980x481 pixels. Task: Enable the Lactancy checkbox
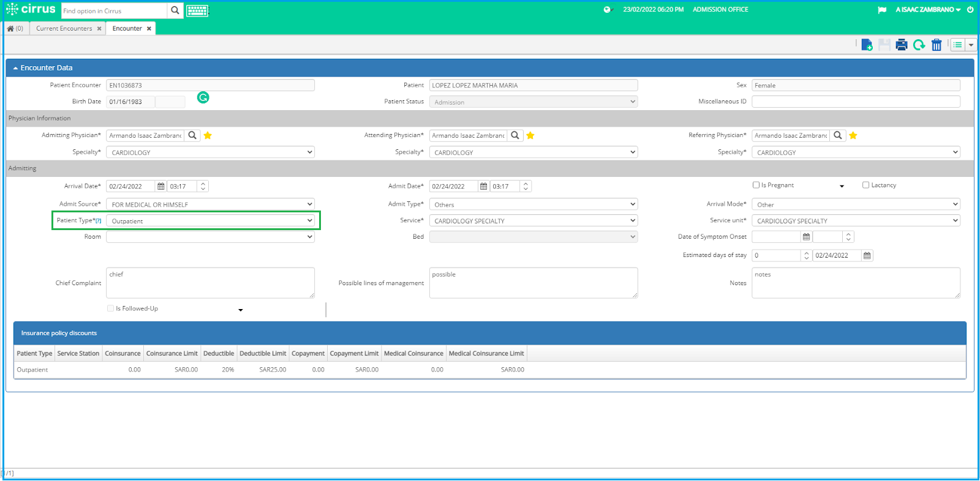[x=865, y=185]
